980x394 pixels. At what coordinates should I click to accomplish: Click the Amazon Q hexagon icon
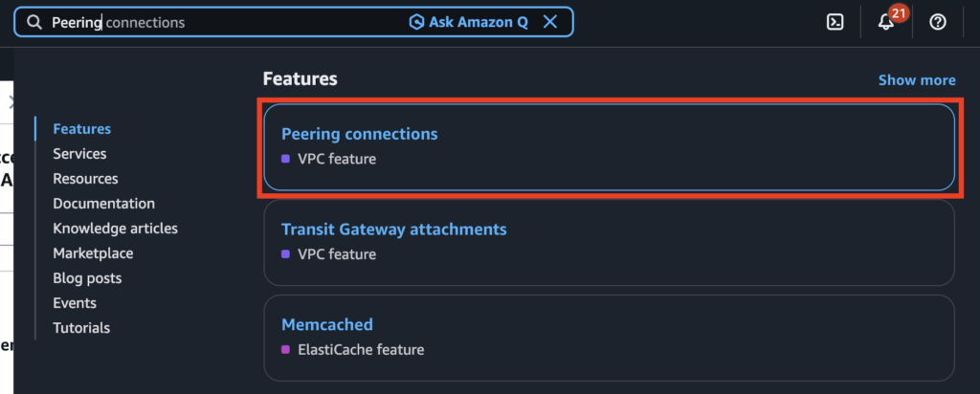click(x=416, y=22)
